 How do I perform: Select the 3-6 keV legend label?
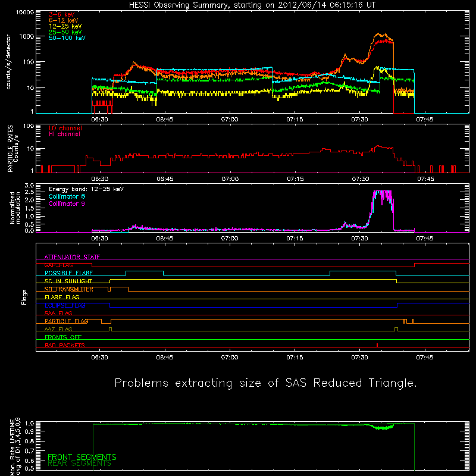point(62,14)
